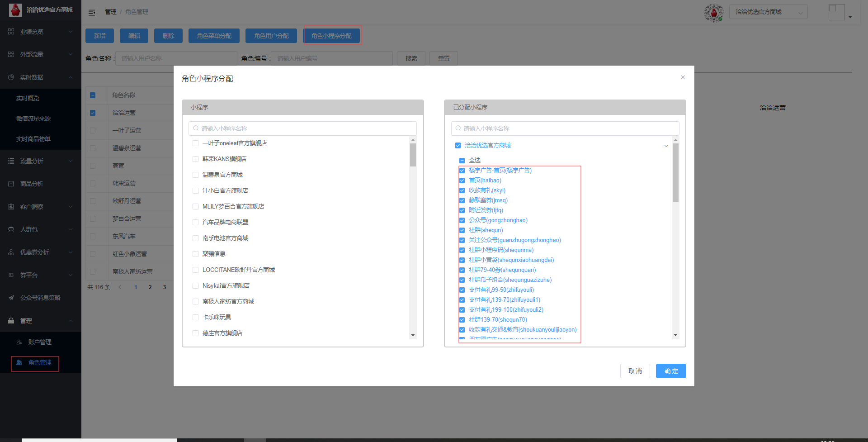Click the 角色管理 user icon in sidebar

tap(19, 362)
